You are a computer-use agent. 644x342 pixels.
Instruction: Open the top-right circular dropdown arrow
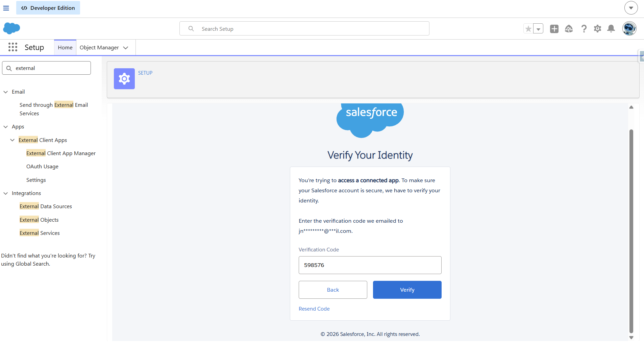pos(631,8)
